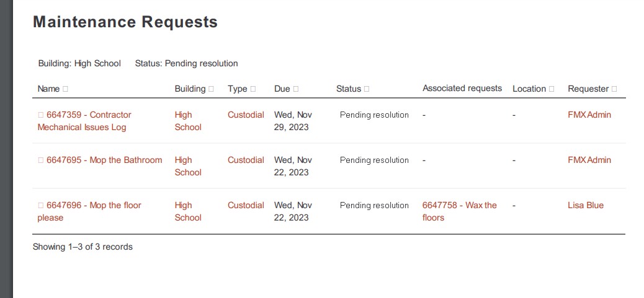The image size is (644, 298).
Task: Open High School building in first row
Action: click(188, 121)
